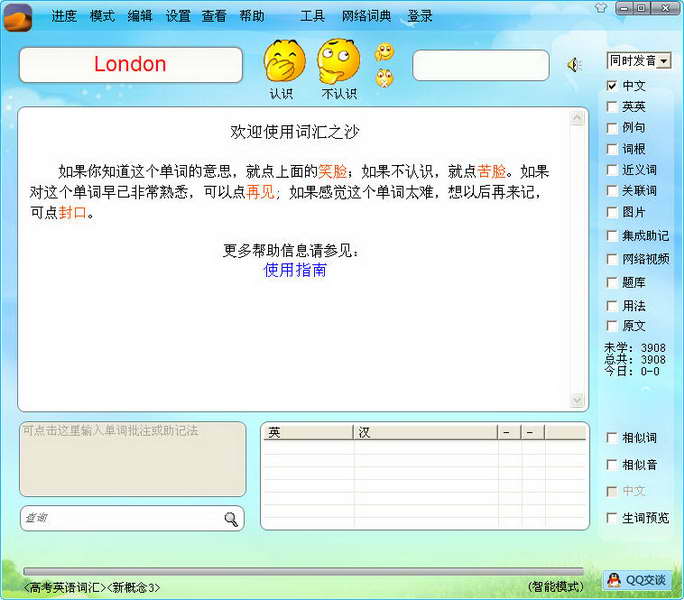Open the 同时发音 dropdown
Viewport: 684px width, 600px height.
(639, 61)
